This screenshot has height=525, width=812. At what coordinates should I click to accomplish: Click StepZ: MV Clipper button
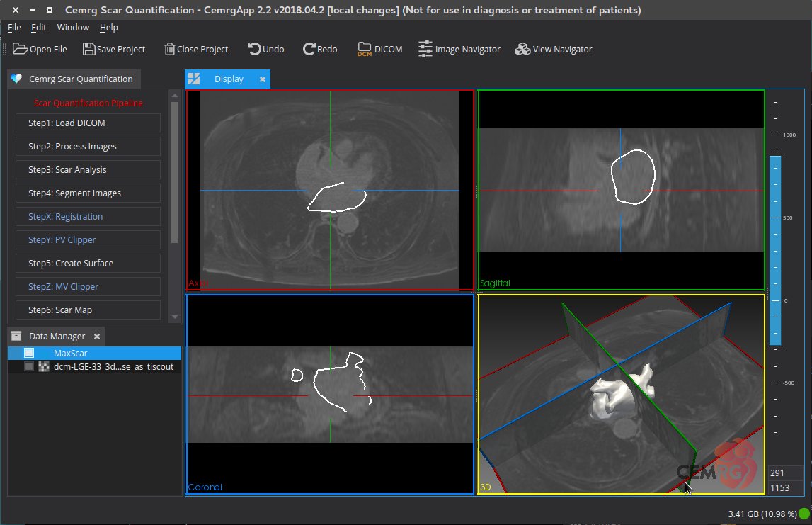click(x=88, y=286)
